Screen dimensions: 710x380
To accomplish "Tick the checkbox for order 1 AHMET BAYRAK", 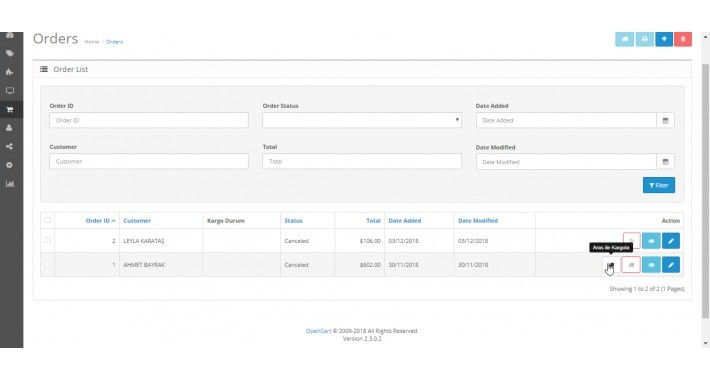I will (48, 264).
